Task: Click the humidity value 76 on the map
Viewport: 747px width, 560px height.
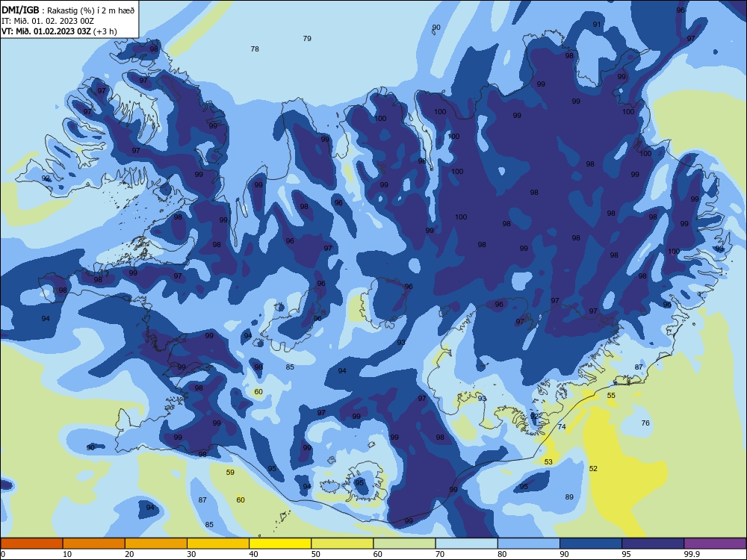Action: (x=645, y=423)
